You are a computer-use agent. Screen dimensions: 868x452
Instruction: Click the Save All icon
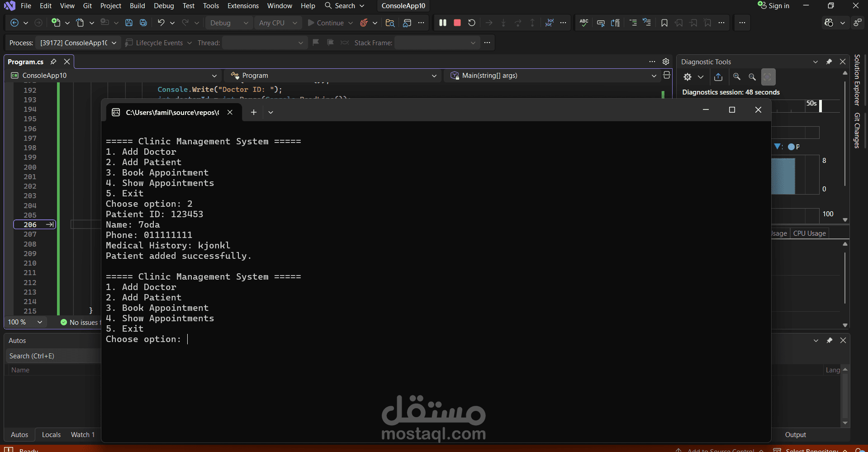[143, 23]
